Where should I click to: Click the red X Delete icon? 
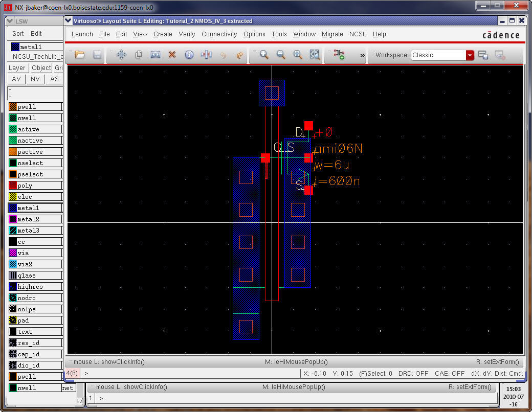click(172, 55)
